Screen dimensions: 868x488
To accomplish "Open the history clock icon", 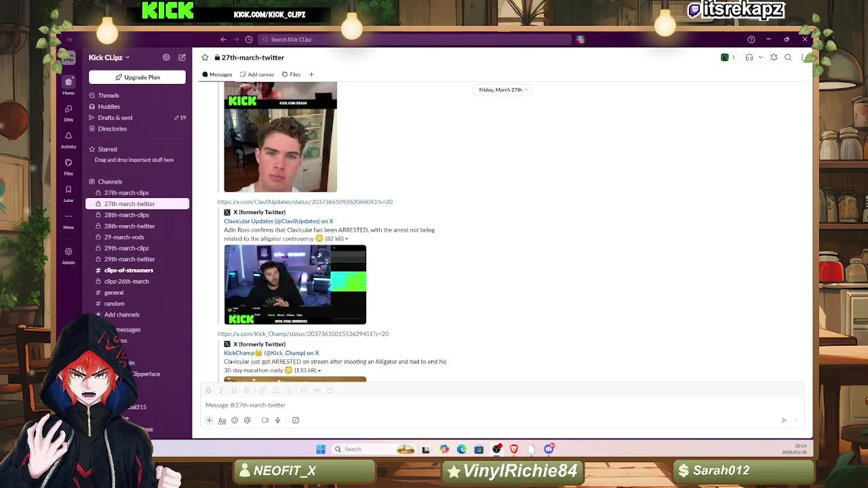I will (249, 39).
